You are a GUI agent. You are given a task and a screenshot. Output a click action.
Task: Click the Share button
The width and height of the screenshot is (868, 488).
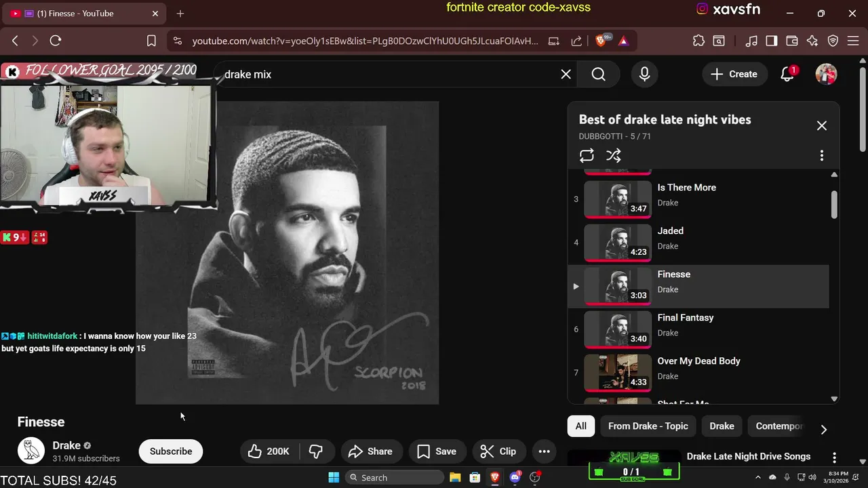pos(371,451)
